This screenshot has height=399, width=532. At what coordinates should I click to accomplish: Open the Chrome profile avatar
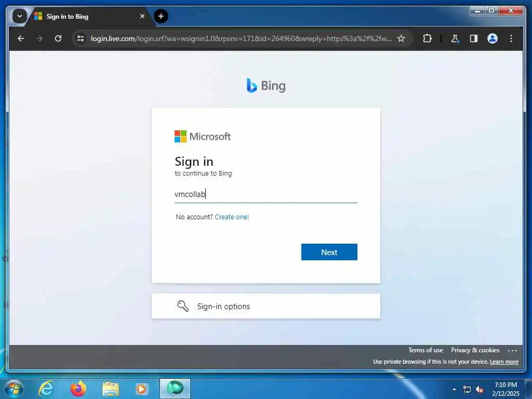coord(493,38)
